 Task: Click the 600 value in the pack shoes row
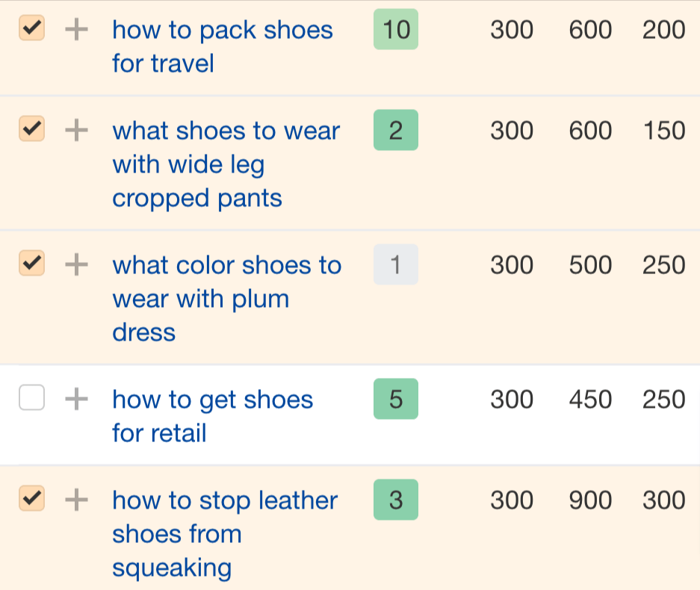(590, 30)
